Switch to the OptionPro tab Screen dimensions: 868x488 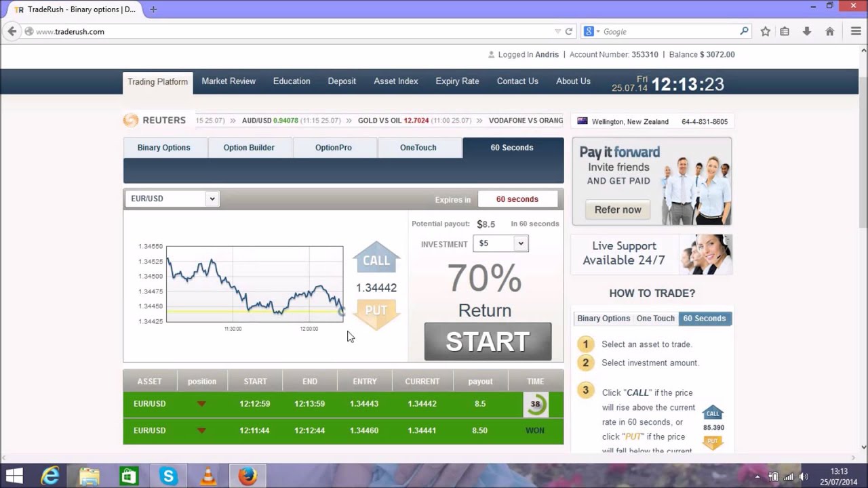[x=334, y=148]
